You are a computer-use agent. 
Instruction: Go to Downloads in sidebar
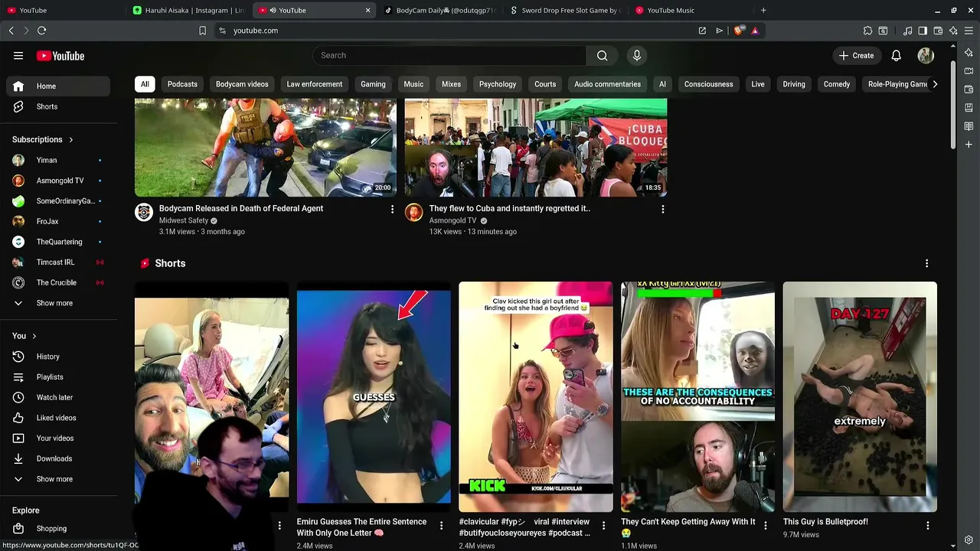(58, 458)
